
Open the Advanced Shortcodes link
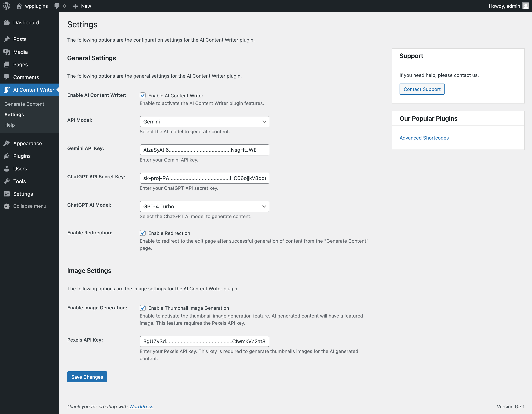coord(424,138)
